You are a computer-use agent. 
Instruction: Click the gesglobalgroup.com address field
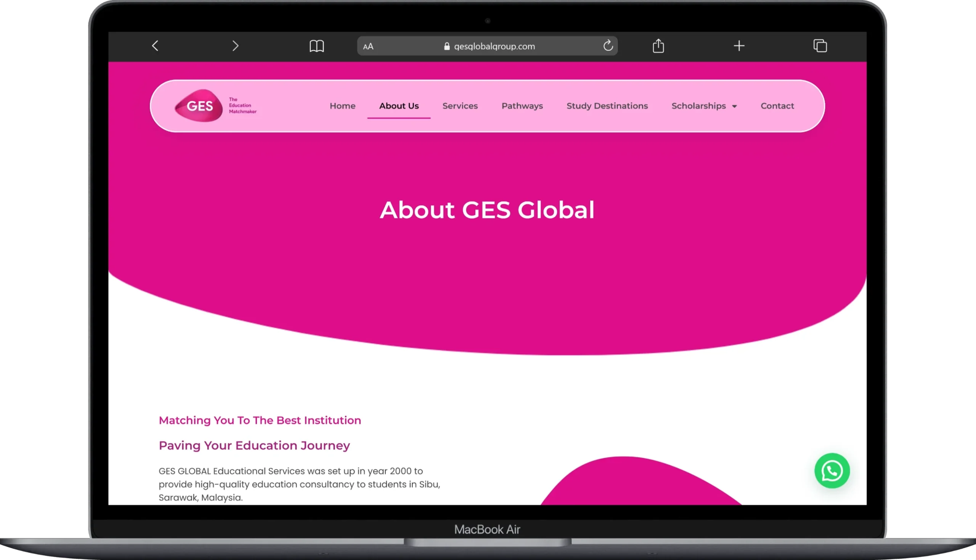(487, 46)
